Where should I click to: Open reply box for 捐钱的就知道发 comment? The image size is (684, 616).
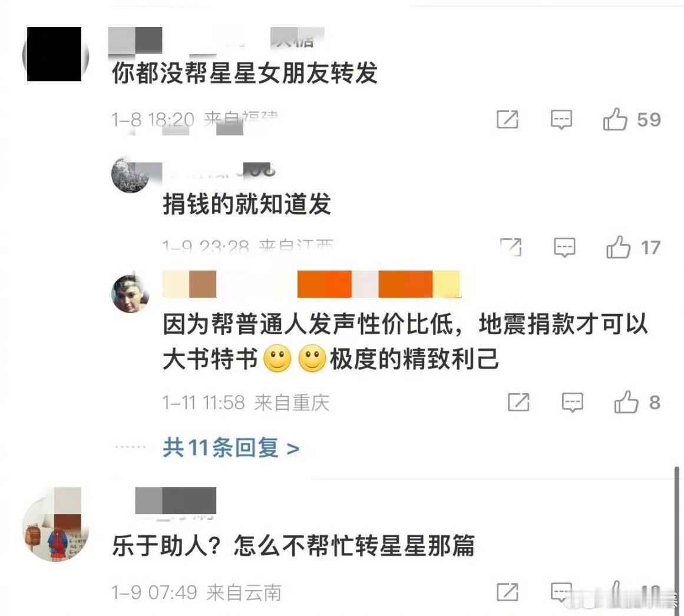(564, 247)
